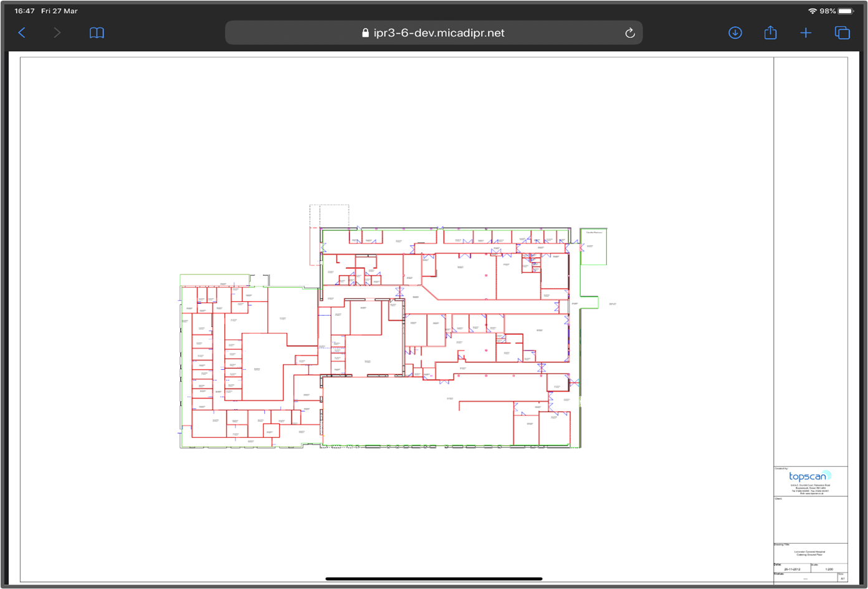This screenshot has height=589, width=868.
Task: Select the Date field showing 26-11-2012
Action: [x=793, y=569]
